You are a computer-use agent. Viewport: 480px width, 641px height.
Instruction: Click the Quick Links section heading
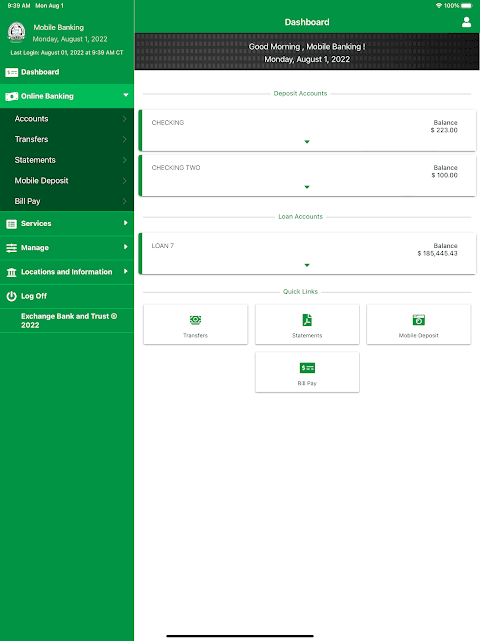coord(301,291)
